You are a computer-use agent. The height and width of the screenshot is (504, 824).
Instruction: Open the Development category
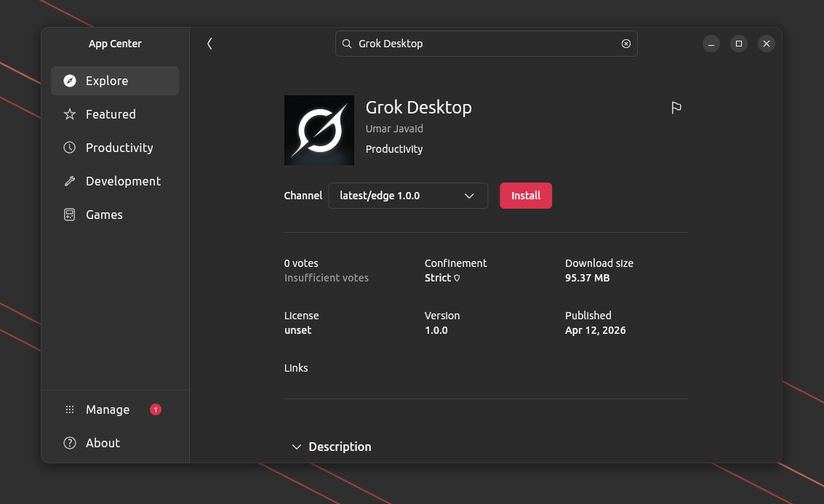coord(115,181)
